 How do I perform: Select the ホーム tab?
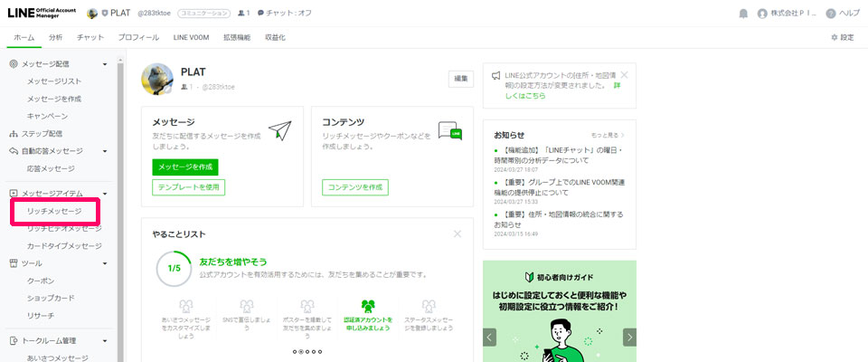pos(24,38)
